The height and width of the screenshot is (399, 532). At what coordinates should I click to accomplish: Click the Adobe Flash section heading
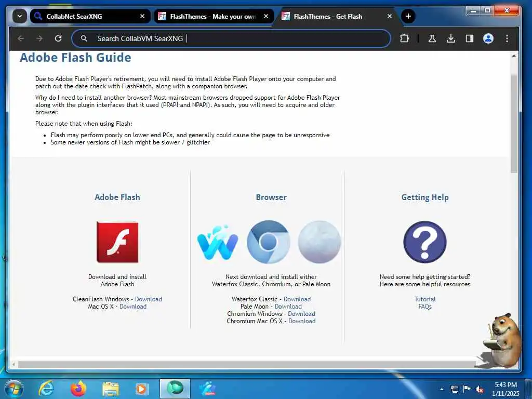tap(117, 197)
